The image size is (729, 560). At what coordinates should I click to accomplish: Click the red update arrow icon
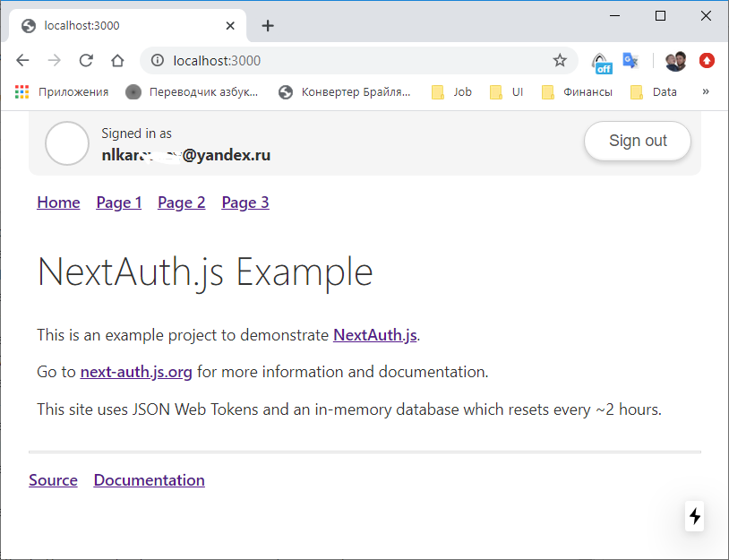pyautogui.click(x=707, y=60)
